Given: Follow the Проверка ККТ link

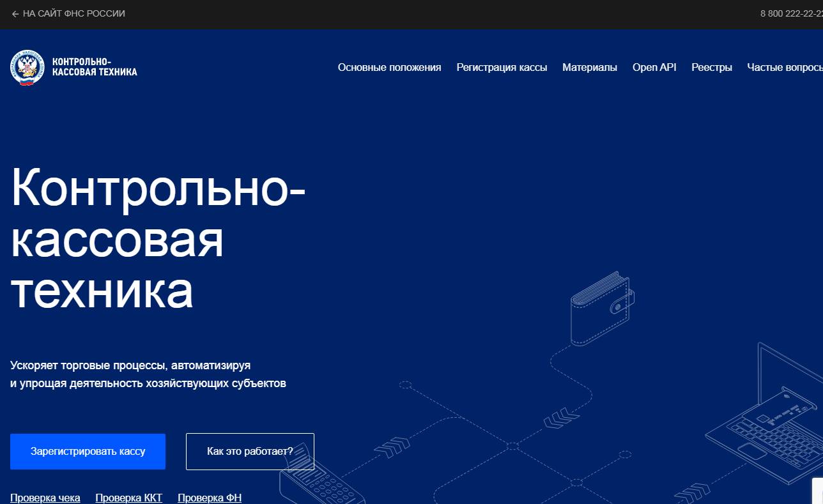Looking at the screenshot, I should [129, 498].
